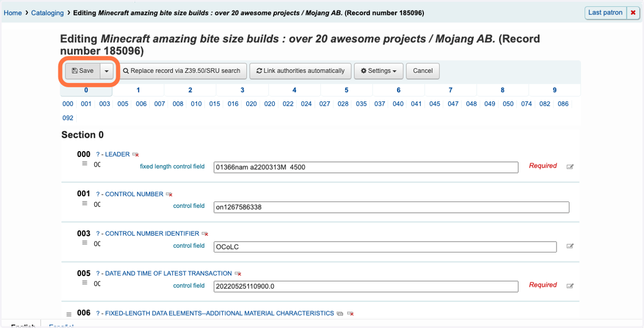Click the control number field on1267586338
644x328 pixels.
click(x=391, y=207)
